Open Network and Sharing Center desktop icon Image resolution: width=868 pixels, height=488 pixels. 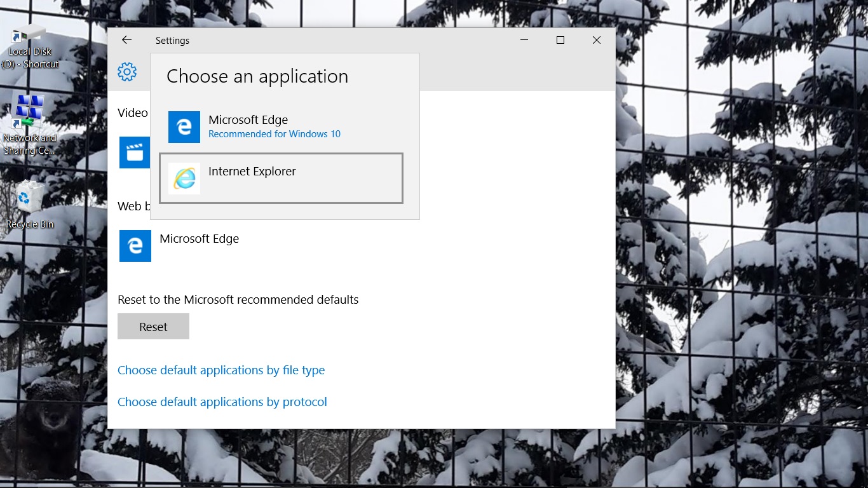point(30,125)
